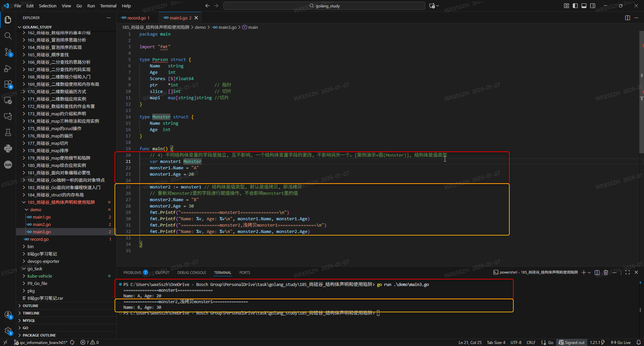The width and height of the screenshot is (644, 346).
Task: Open editor More Actions menu
Action: pyautogui.click(x=636, y=18)
